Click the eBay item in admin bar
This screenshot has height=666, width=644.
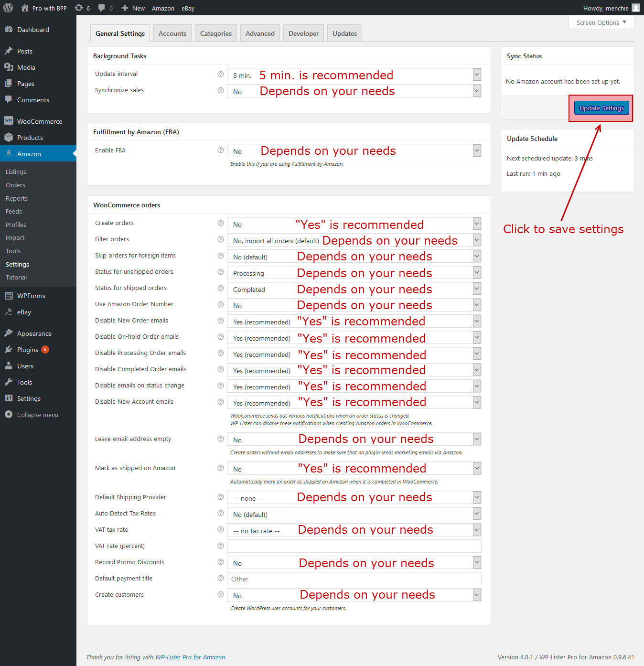coord(188,8)
